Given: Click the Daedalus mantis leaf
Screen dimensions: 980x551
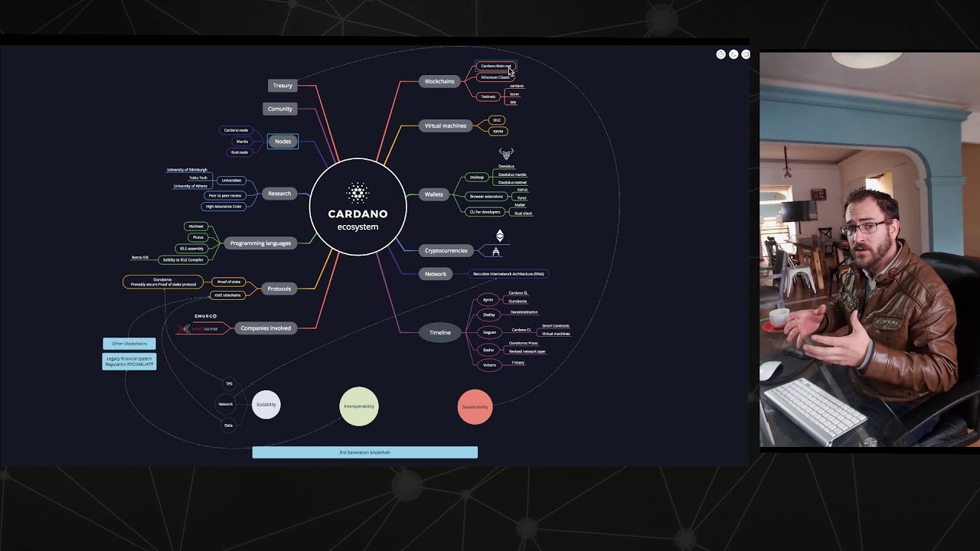Looking at the screenshot, I should pyautogui.click(x=512, y=174).
